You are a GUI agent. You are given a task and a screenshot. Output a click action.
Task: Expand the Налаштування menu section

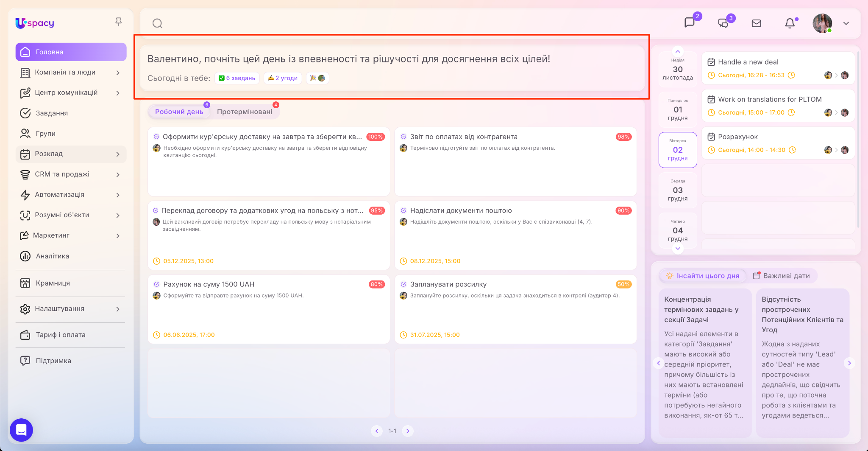click(118, 309)
